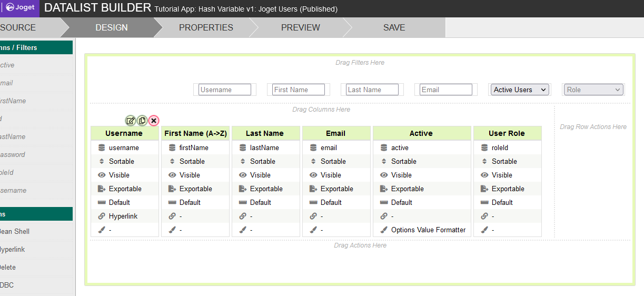The height and width of the screenshot is (296, 644).
Task: Open the Active Users filter dropdown
Action: (519, 90)
